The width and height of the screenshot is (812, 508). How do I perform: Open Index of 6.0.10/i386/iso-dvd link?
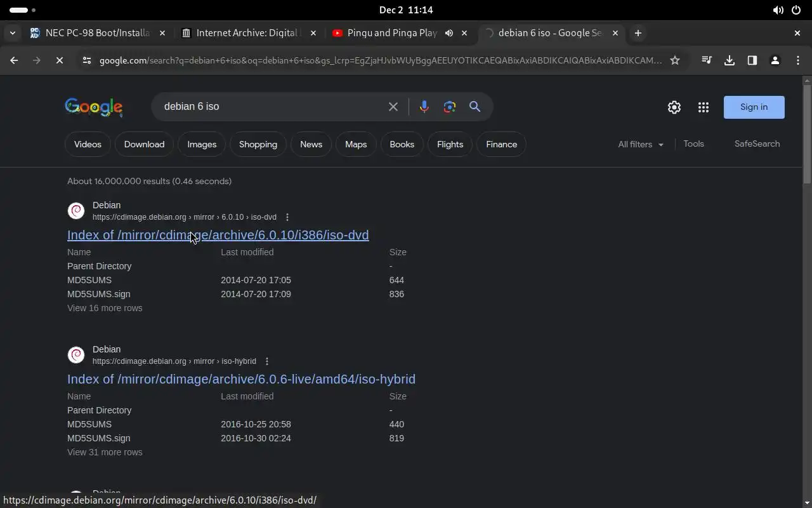tap(218, 235)
